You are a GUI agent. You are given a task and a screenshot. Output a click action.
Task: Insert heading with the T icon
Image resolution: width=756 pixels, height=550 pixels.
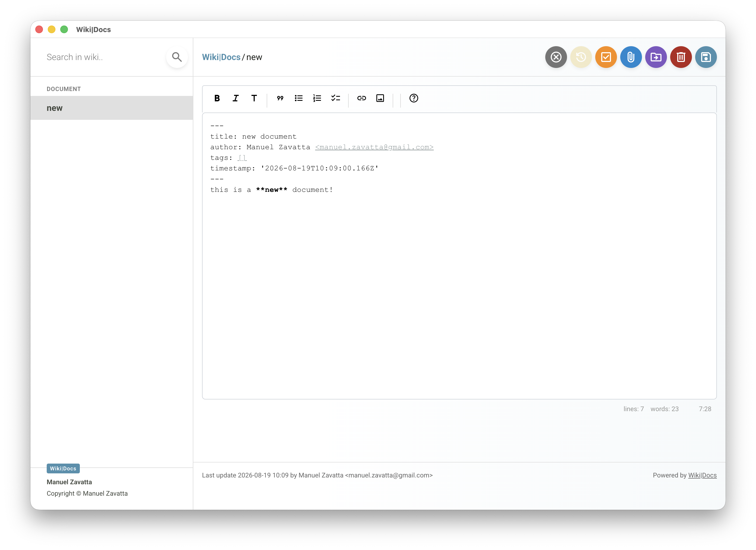[254, 98]
